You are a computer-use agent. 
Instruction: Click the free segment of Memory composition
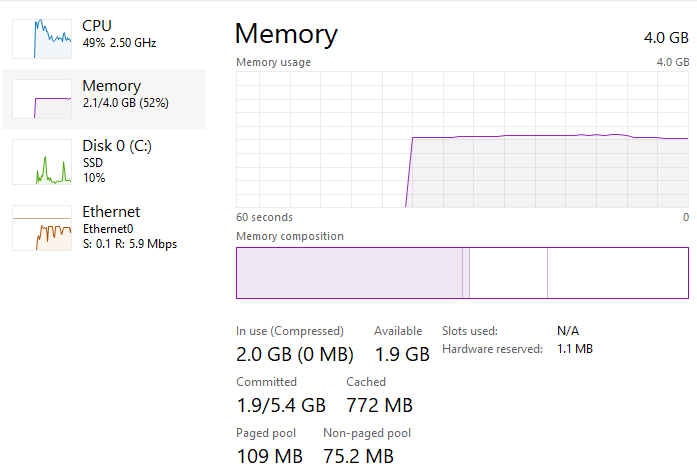[617, 273]
